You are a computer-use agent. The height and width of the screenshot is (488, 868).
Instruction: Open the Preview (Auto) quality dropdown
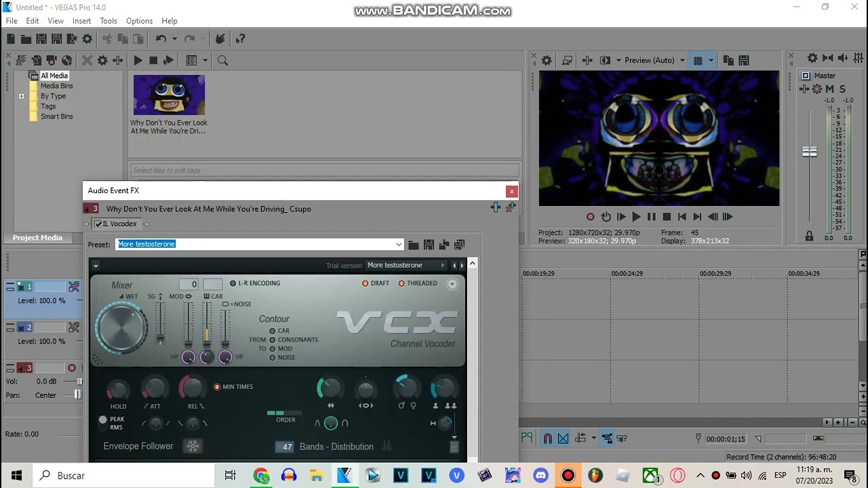click(654, 60)
